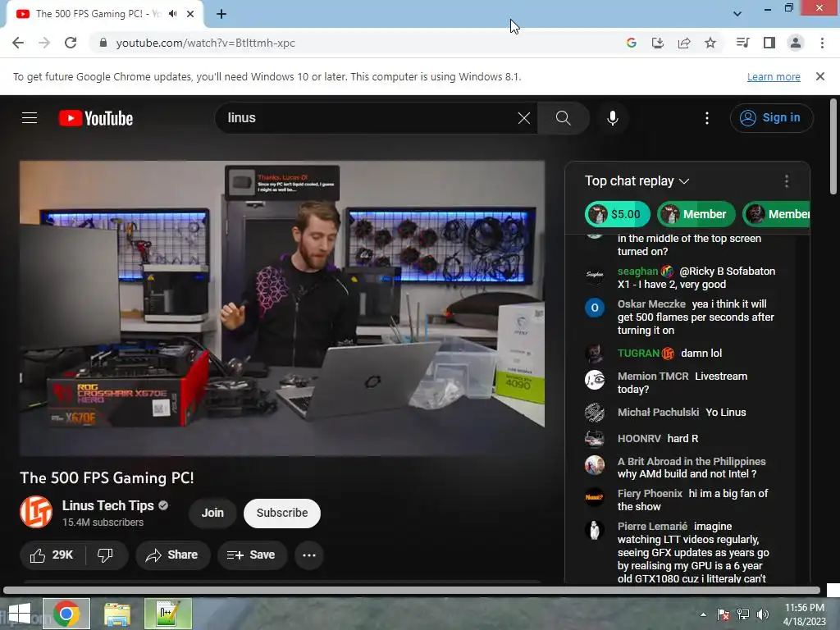840x630 pixels.
Task: Expand Top chat replay dropdown
Action: coord(637,181)
